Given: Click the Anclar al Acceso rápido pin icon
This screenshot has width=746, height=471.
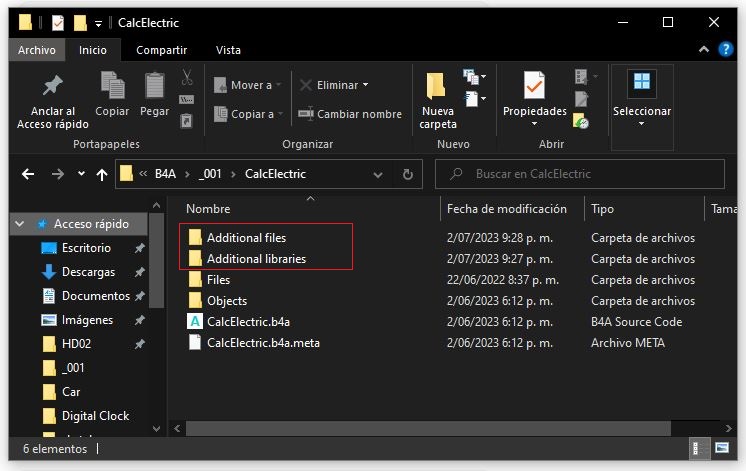Looking at the screenshot, I should (x=53, y=88).
